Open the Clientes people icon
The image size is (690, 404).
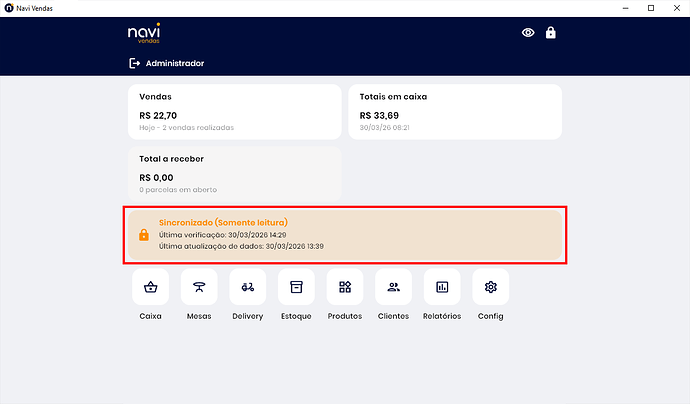coord(393,287)
